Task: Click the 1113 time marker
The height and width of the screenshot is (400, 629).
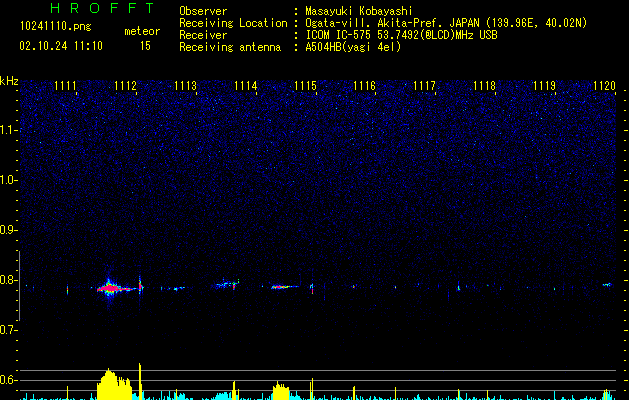Action: click(x=186, y=86)
